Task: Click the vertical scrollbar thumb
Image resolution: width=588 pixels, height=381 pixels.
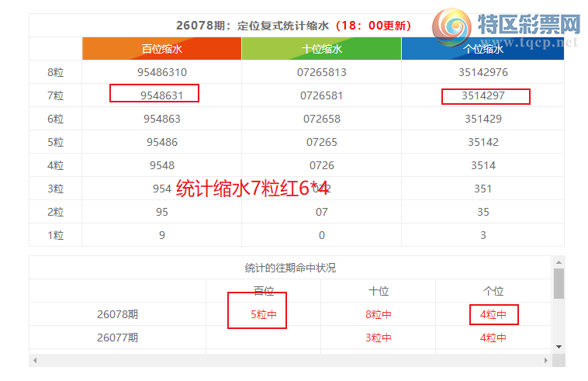Action: pos(559,283)
